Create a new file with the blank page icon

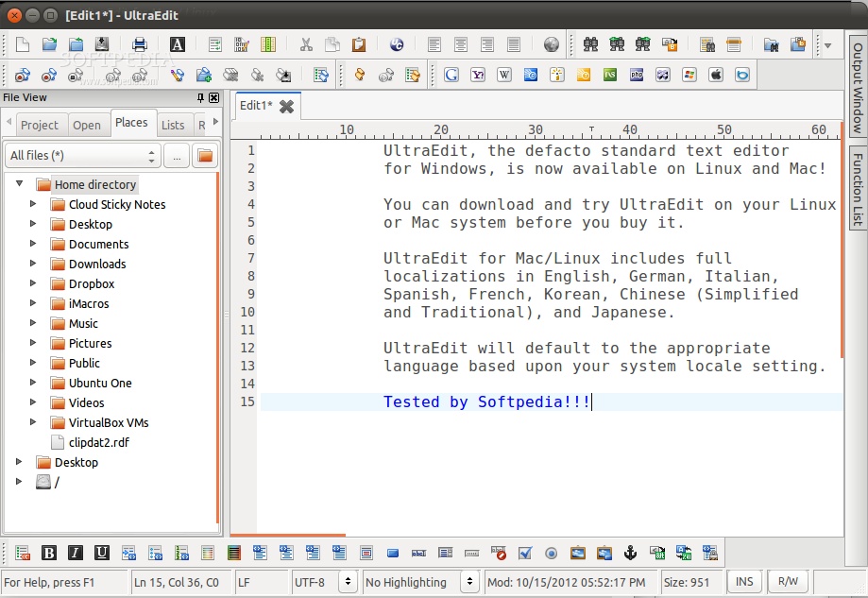point(23,44)
